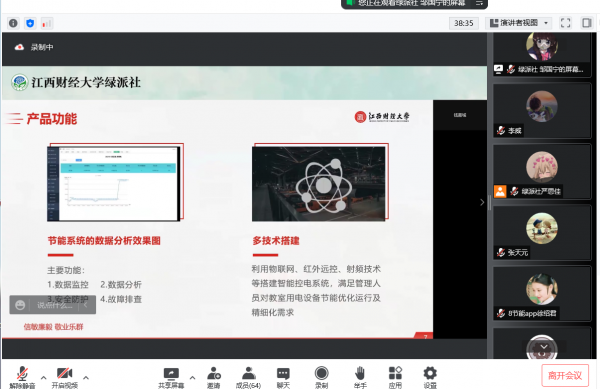The image size is (600, 389).
Task: Open the 应用 apps menu
Action: pyautogui.click(x=395, y=377)
